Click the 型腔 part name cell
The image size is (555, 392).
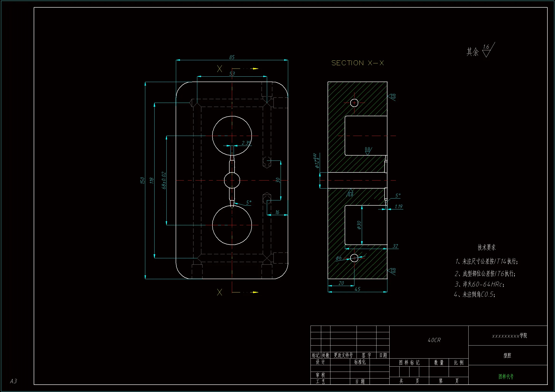[x=507, y=355]
